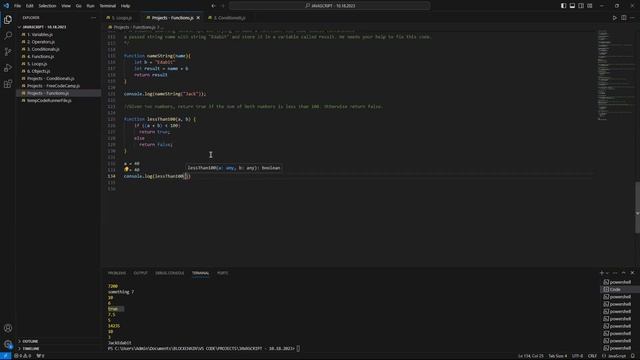Change CRLF end of line sequence

[x=592, y=356]
